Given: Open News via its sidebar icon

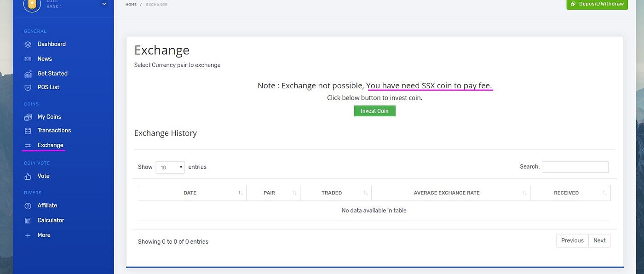Looking at the screenshot, I should pos(28,58).
